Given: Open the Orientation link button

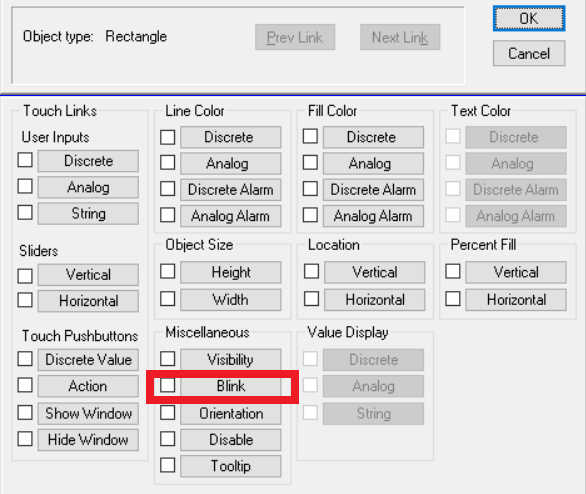Looking at the screenshot, I should click(231, 414).
